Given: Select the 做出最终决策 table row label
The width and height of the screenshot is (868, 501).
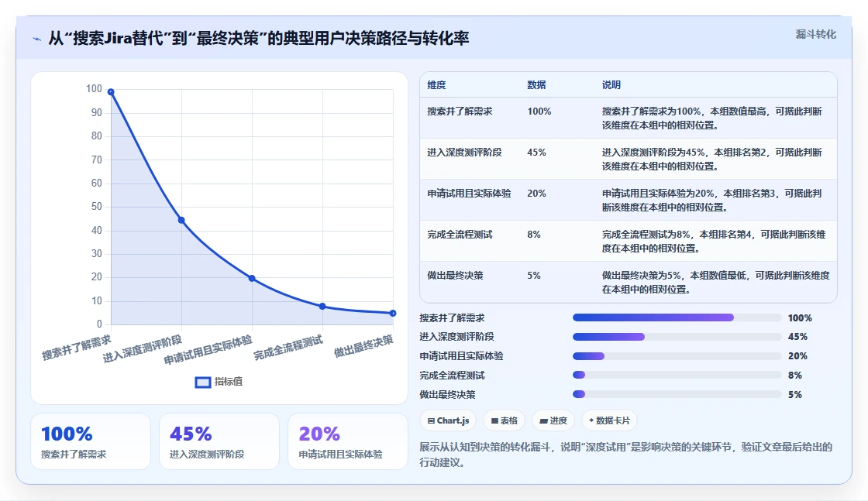Looking at the screenshot, I should click(x=455, y=276).
